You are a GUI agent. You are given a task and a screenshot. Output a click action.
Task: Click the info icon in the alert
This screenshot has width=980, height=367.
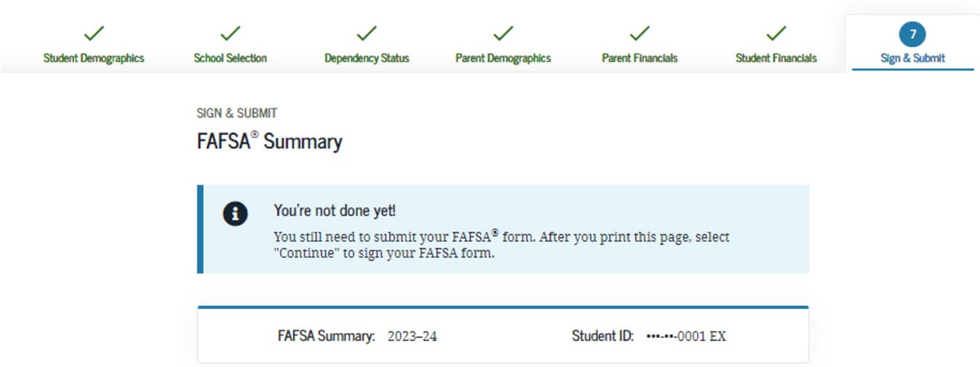pyautogui.click(x=235, y=214)
